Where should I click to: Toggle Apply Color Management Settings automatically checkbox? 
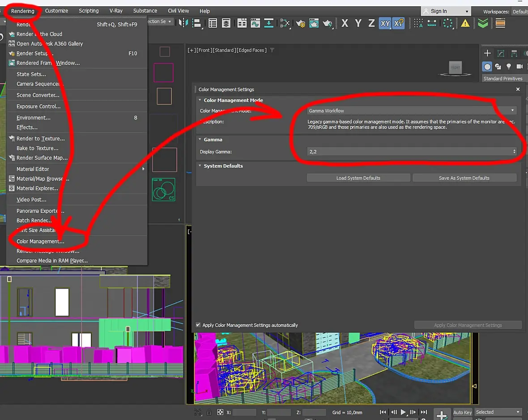[x=198, y=325]
